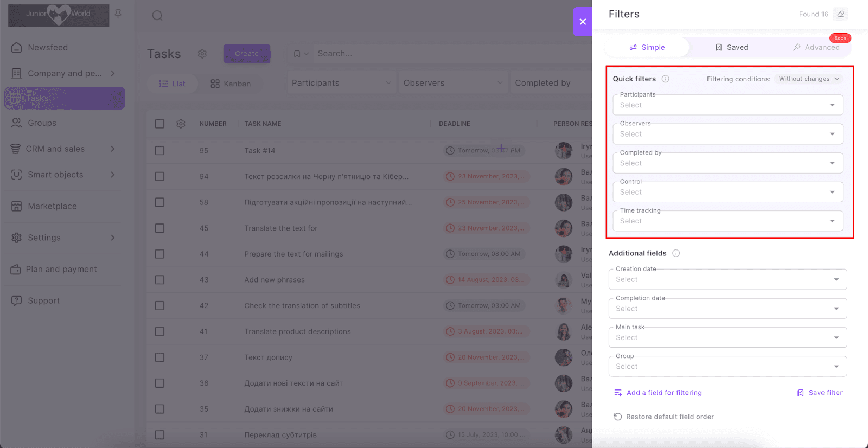Screen dimensions: 868x448
Task: Select the checkbox for task number 44
Action: pos(159,254)
